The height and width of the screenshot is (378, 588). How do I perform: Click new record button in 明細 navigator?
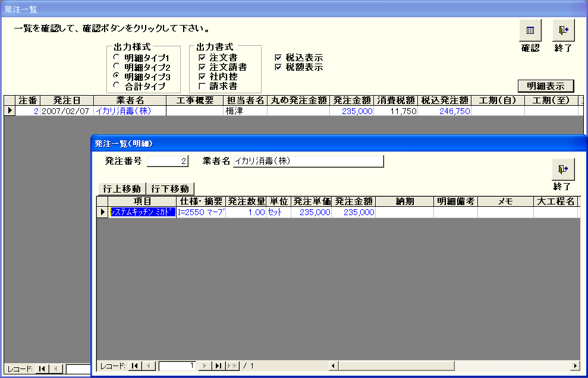click(232, 366)
